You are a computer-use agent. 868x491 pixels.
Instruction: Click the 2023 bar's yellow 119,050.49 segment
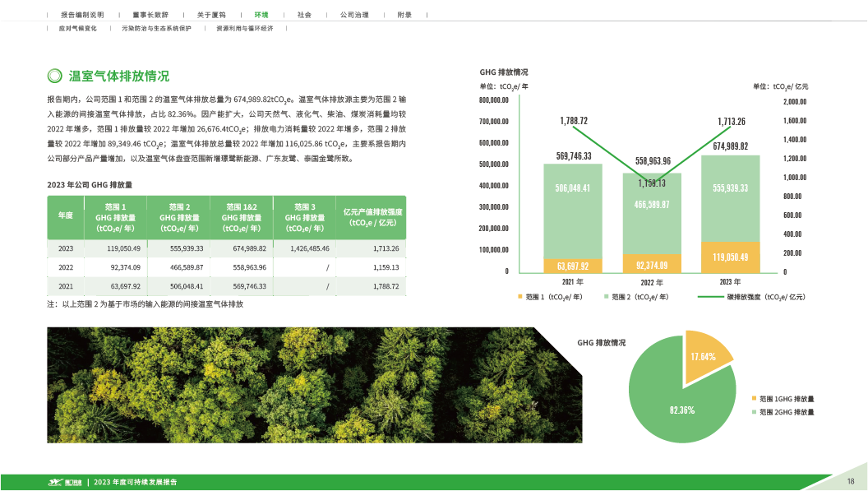[x=731, y=257]
